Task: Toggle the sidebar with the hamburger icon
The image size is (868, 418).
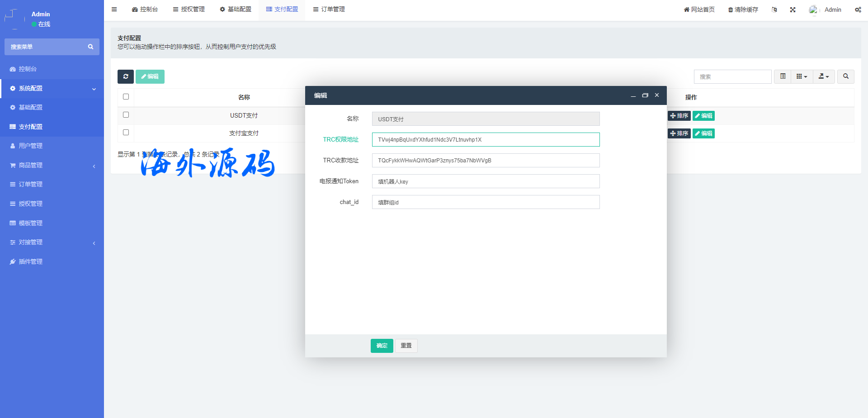Action: pyautogui.click(x=114, y=9)
